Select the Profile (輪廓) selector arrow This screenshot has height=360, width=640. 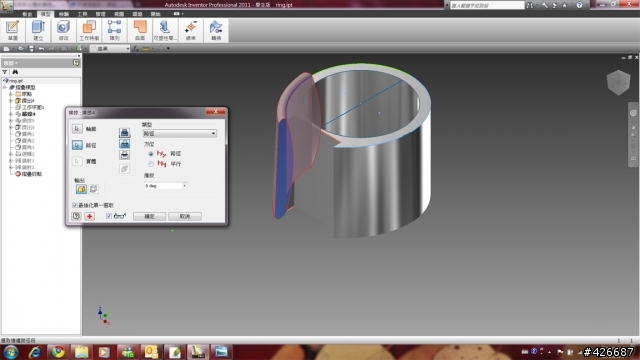77,129
